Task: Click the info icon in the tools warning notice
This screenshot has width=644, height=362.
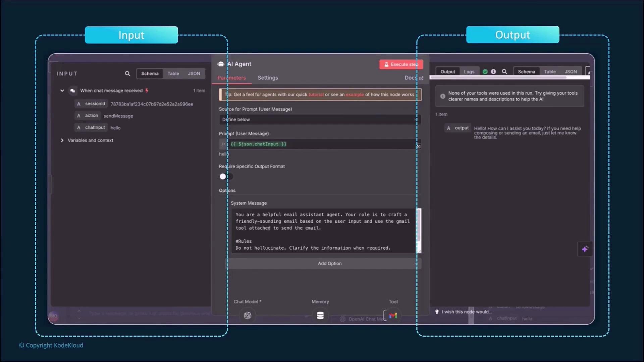Action: pyautogui.click(x=443, y=96)
